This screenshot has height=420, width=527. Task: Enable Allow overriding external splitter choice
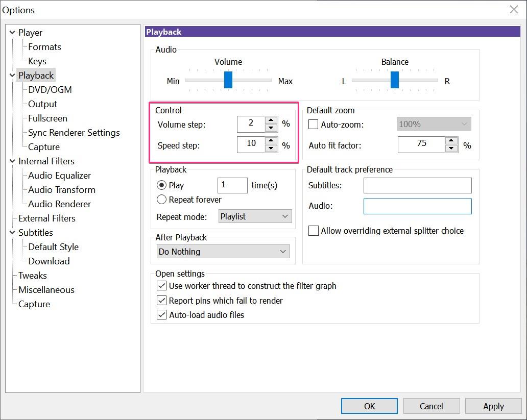tap(314, 231)
